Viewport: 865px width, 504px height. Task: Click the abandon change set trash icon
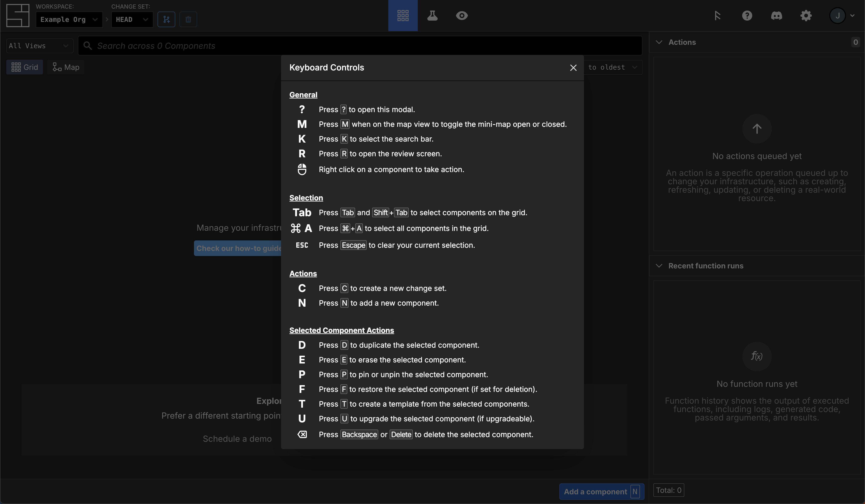[188, 20]
